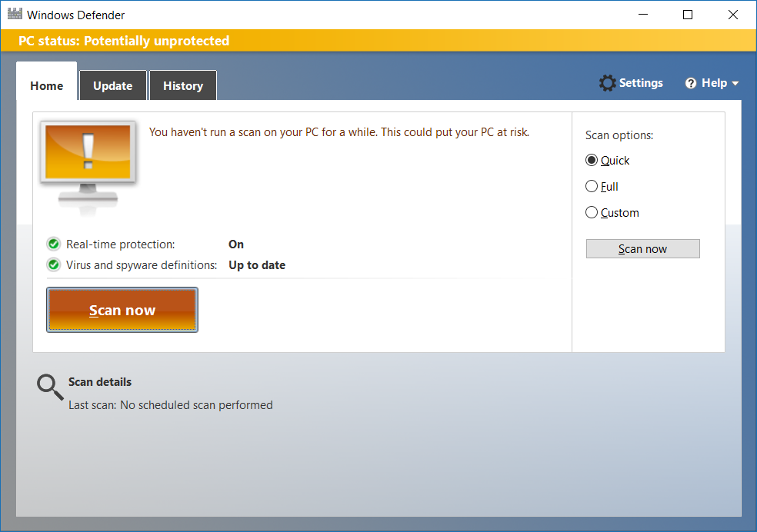Screen dimensions: 757x532
Task: Click the 'Real-time protection:' label
Action: coord(120,244)
